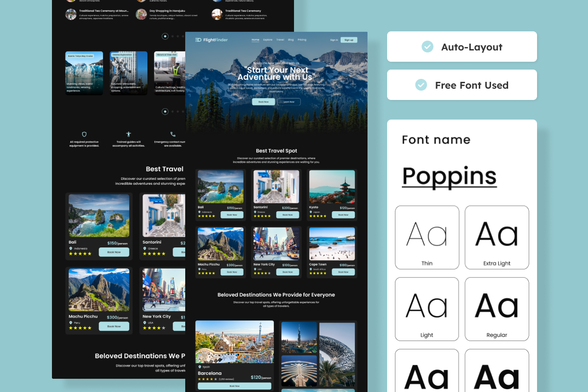Click Book Now on back page Bali card
The width and height of the screenshot is (588, 392).
(114, 252)
